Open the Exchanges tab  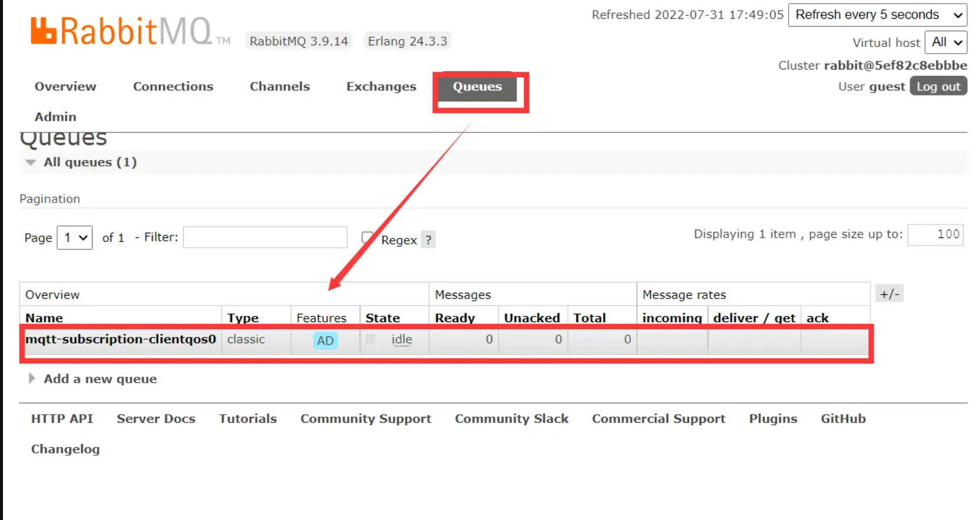(381, 87)
